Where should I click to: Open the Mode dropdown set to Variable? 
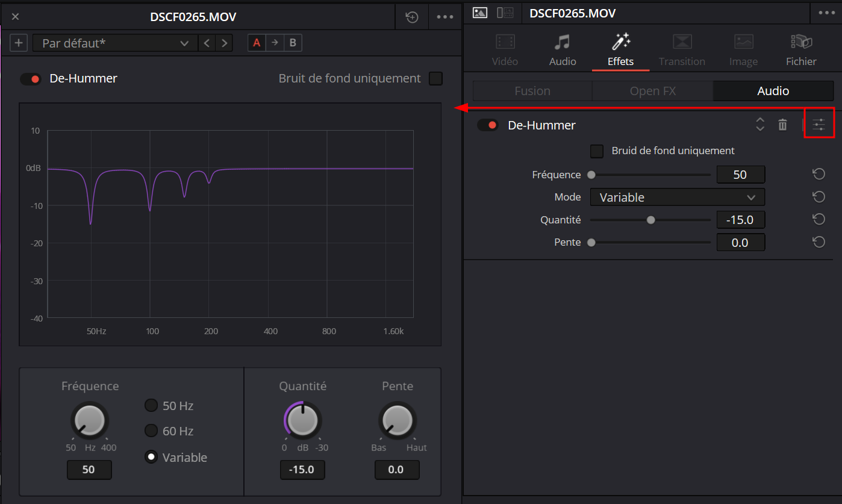pyautogui.click(x=678, y=198)
